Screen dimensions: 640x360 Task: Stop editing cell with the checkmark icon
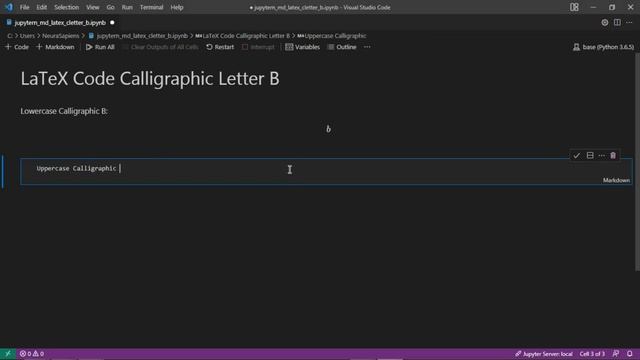click(x=576, y=156)
